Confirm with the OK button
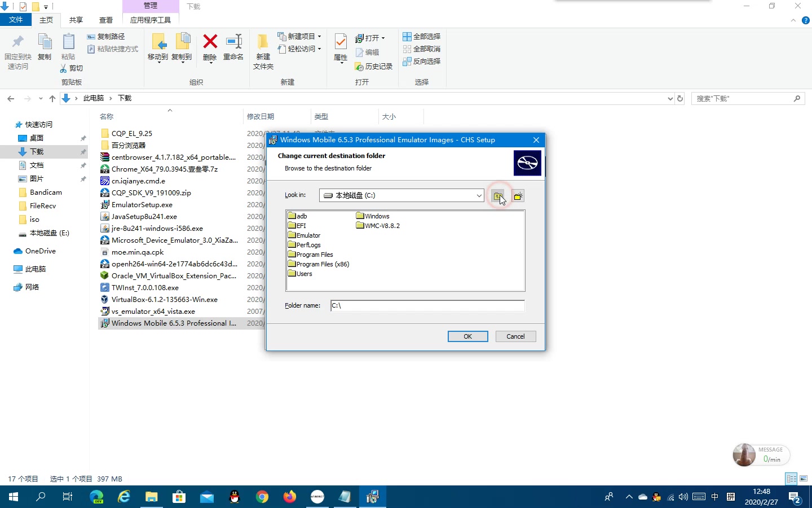The height and width of the screenshot is (508, 812). (x=468, y=336)
